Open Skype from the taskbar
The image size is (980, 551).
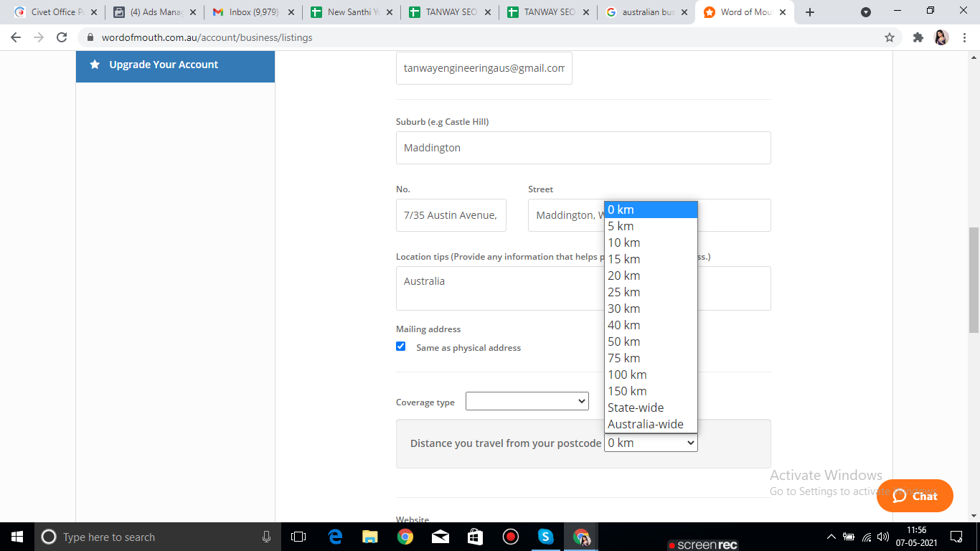tap(546, 537)
